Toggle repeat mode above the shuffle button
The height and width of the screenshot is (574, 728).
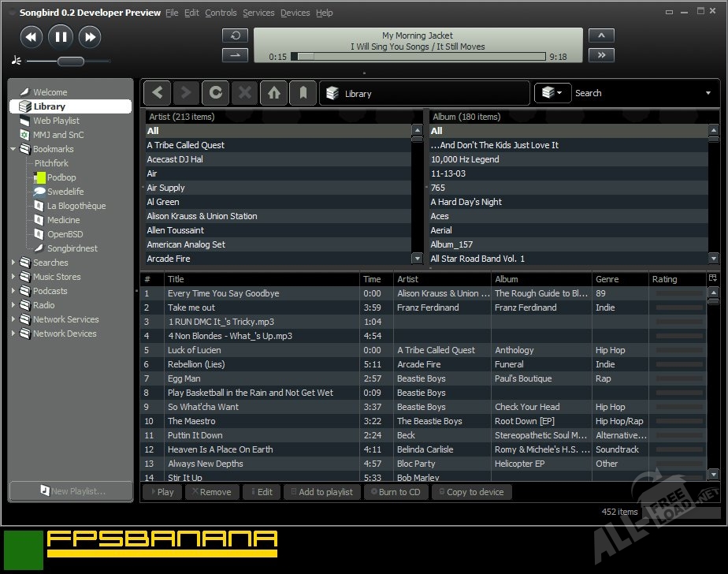[x=235, y=36]
